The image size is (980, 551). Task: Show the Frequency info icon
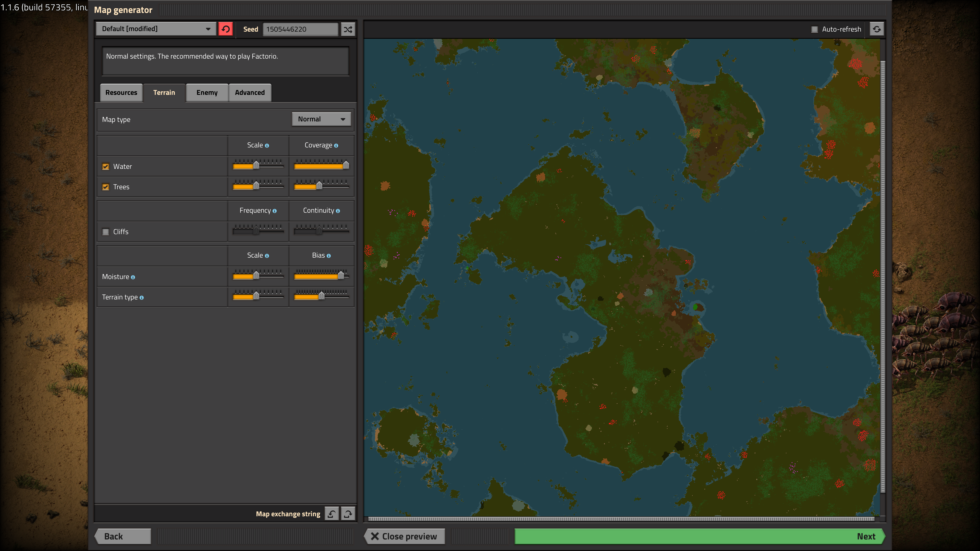(x=274, y=211)
